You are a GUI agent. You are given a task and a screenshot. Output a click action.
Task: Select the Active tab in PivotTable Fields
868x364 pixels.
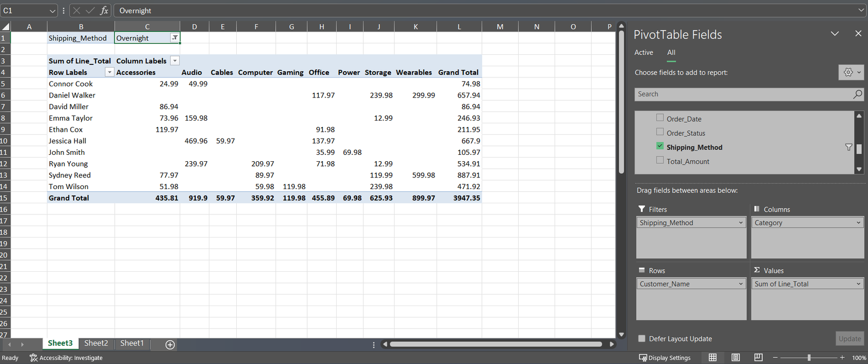(x=643, y=53)
